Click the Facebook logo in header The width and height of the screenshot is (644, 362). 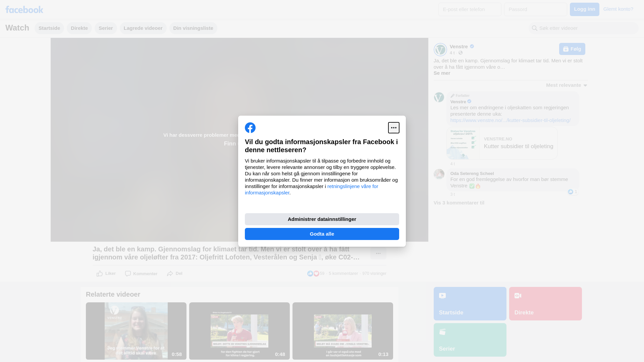click(24, 9)
